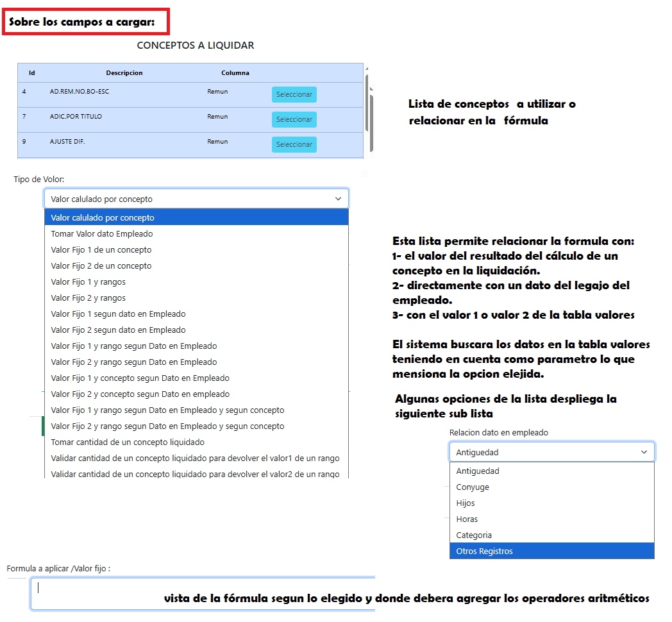Select Horas in the relation list
The height and width of the screenshot is (622, 672).
point(552,519)
